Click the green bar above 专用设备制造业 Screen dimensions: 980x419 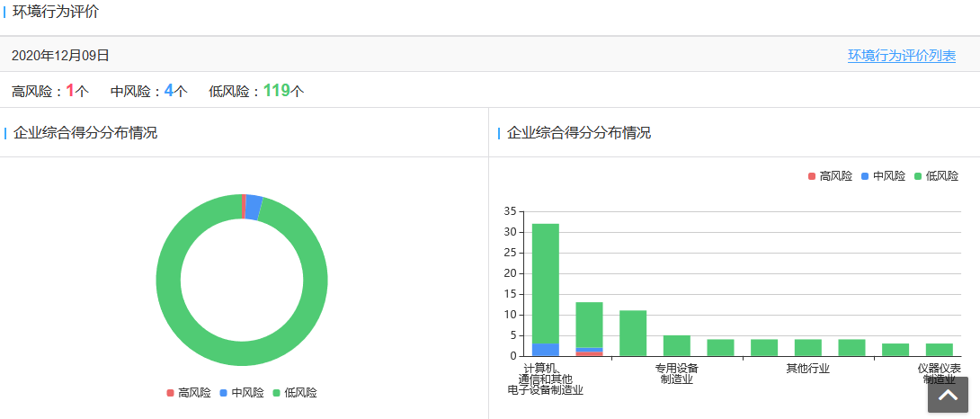(x=677, y=346)
